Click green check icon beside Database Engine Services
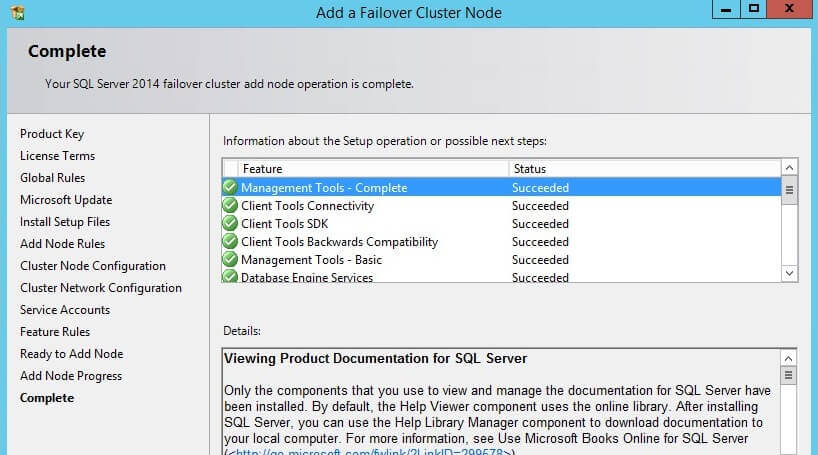Viewport: 818px width, 455px height. (230, 276)
